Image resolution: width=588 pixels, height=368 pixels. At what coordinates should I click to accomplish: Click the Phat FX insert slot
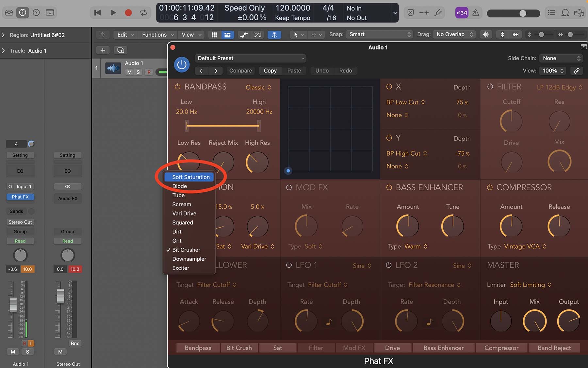20,197
